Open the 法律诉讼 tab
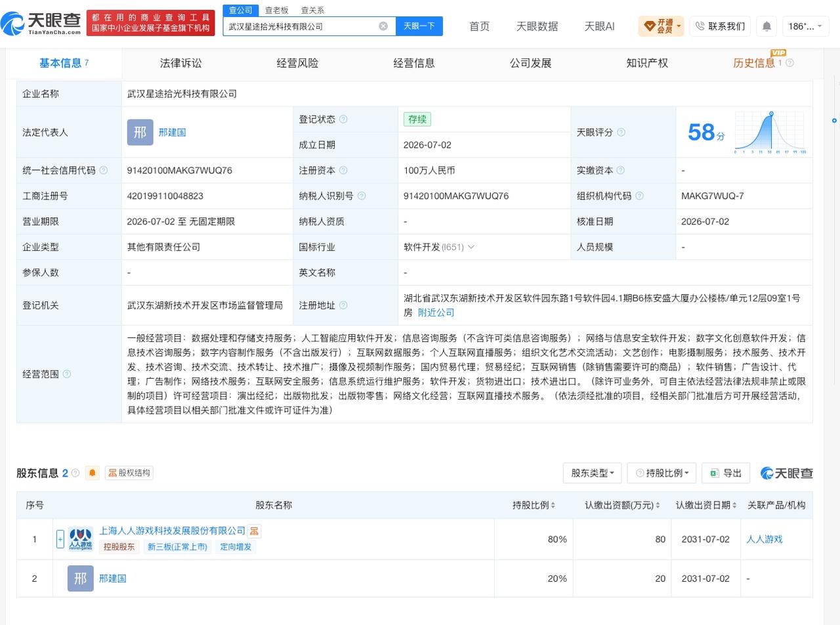Screen dimensions: 840x625 pyautogui.click(x=180, y=63)
